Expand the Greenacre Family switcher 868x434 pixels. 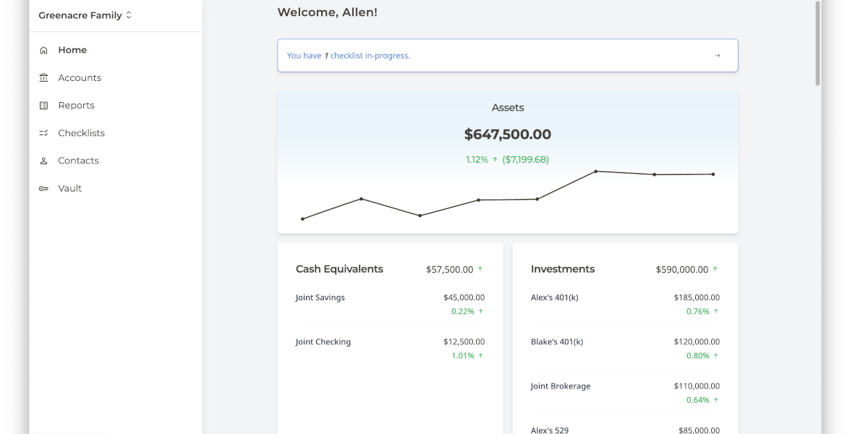click(85, 15)
